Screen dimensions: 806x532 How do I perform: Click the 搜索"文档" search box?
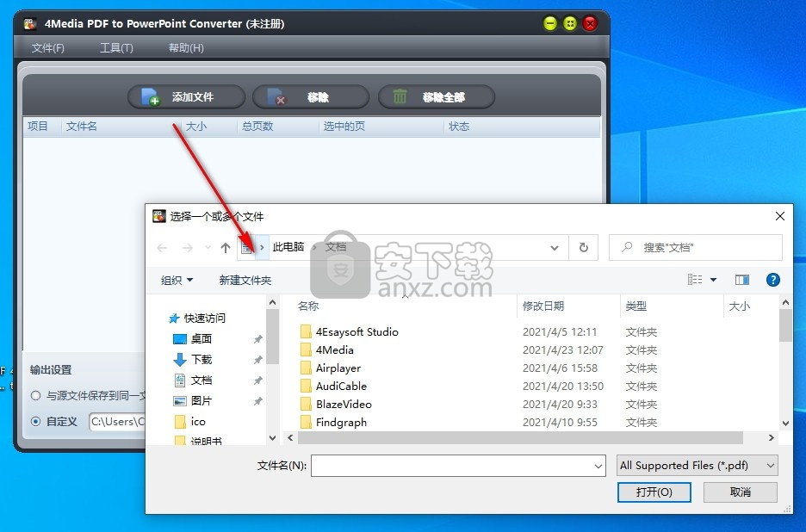[696, 248]
